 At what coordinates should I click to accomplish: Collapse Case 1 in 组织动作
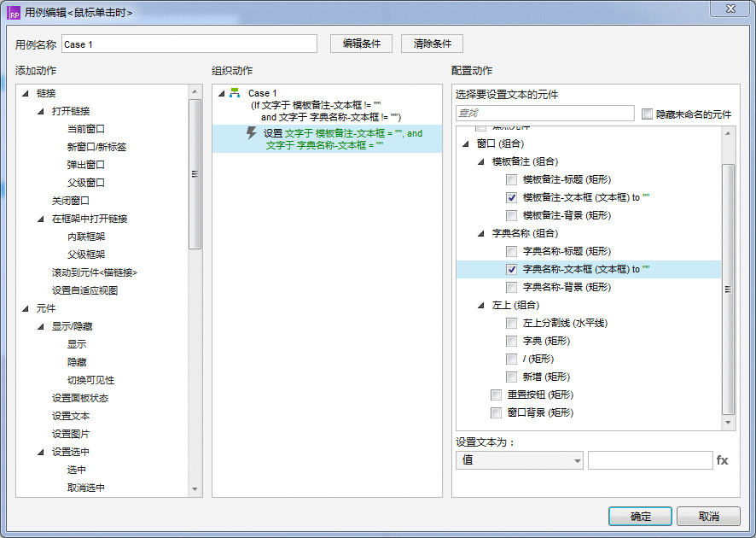pos(222,94)
